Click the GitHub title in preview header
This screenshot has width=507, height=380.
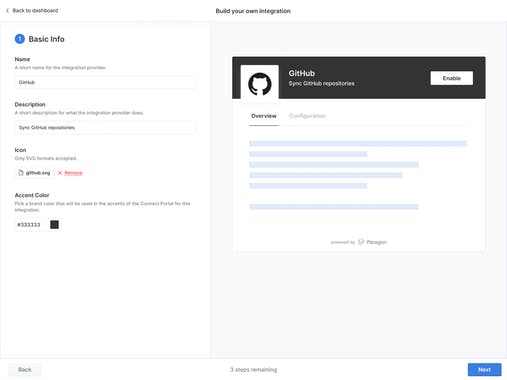[x=302, y=73]
